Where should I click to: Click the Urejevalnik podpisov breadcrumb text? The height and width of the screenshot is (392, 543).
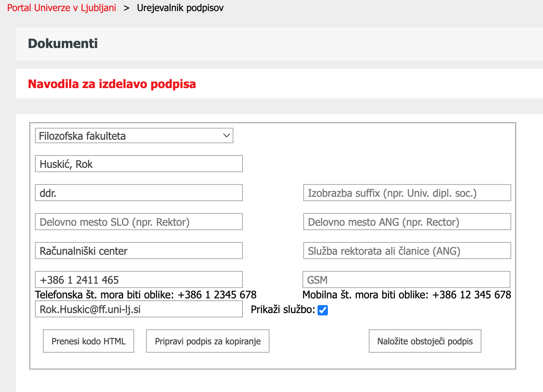click(180, 8)
